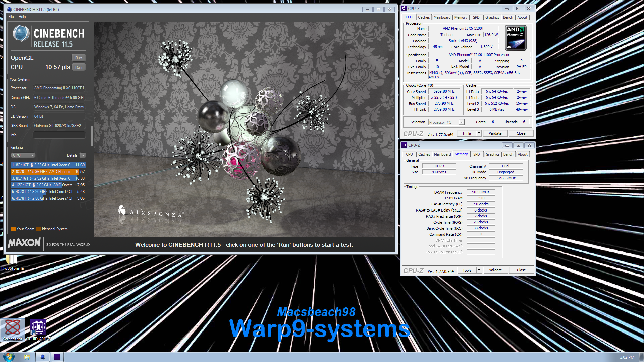This screenshot has height=362, width=644.
Task: Open Windows Explorer from the taskbar
Action: click(x=27, y=357)
